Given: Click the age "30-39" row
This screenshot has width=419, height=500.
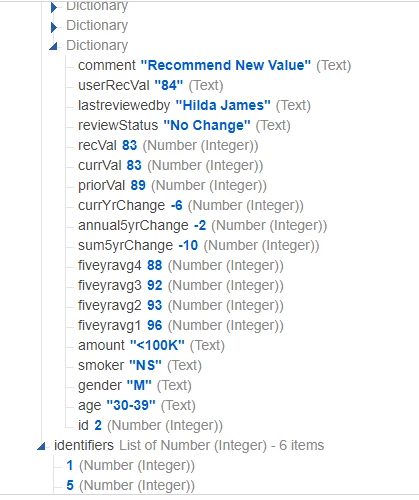Looking at the screenshot, I should pos(137,405).
